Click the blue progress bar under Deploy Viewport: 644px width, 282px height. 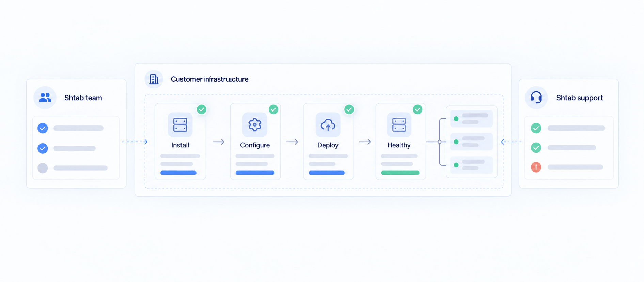(327, 173)
